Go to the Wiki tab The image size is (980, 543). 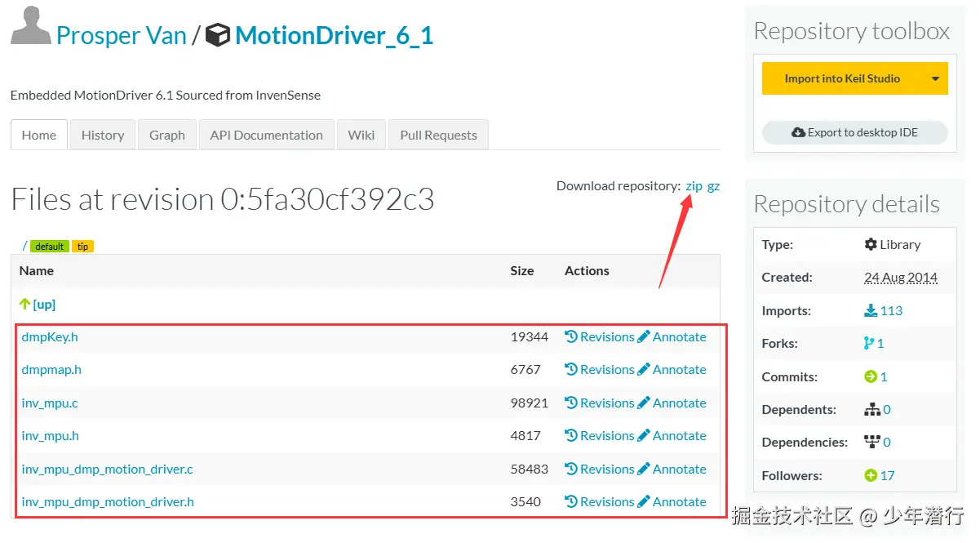pyautogui.click(x=361, y=135)
